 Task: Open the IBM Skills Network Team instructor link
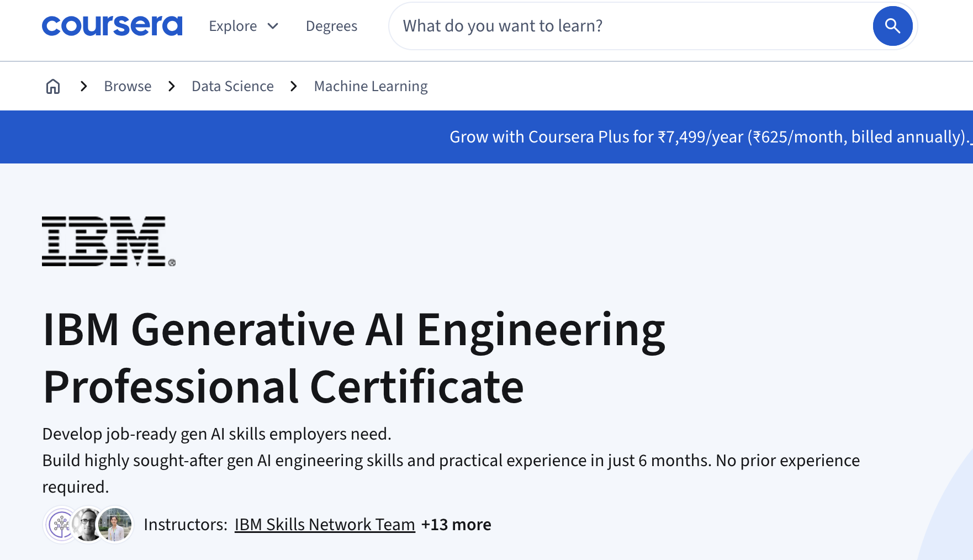(x=325, y=525)
